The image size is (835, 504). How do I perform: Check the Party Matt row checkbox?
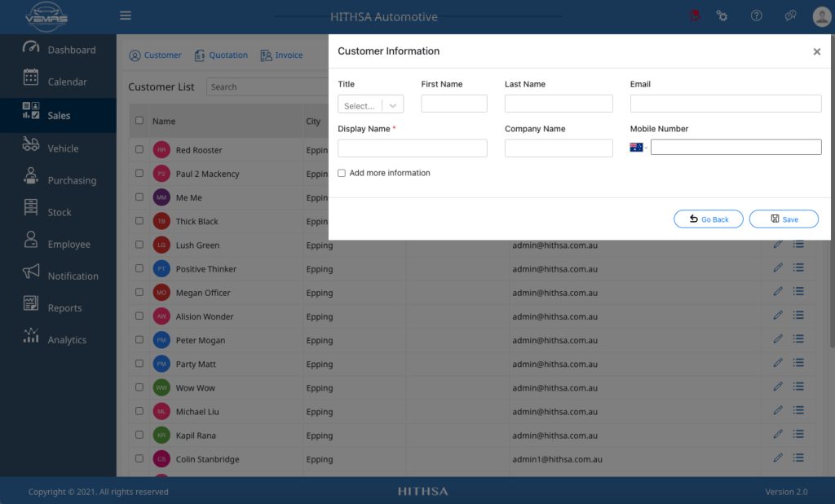[x=139, y=364]
